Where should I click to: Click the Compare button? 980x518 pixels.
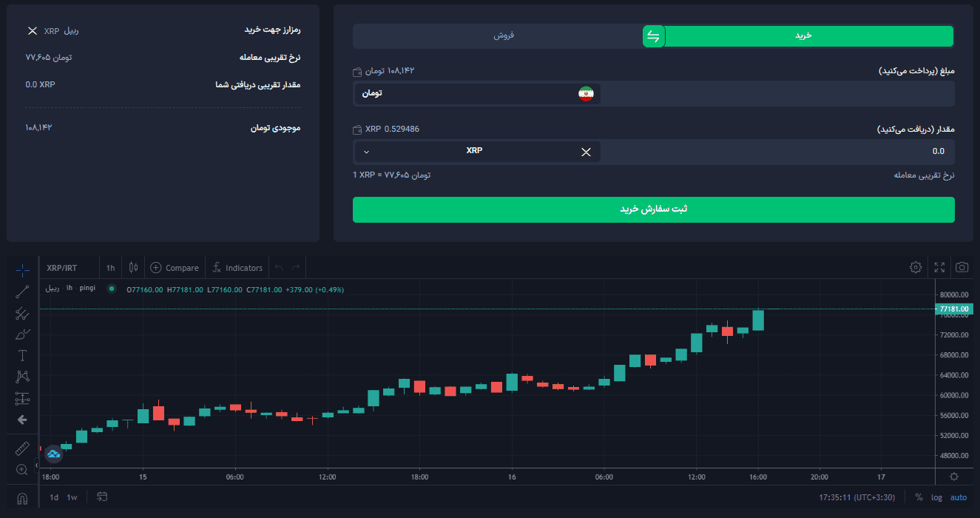pos(175,268)
